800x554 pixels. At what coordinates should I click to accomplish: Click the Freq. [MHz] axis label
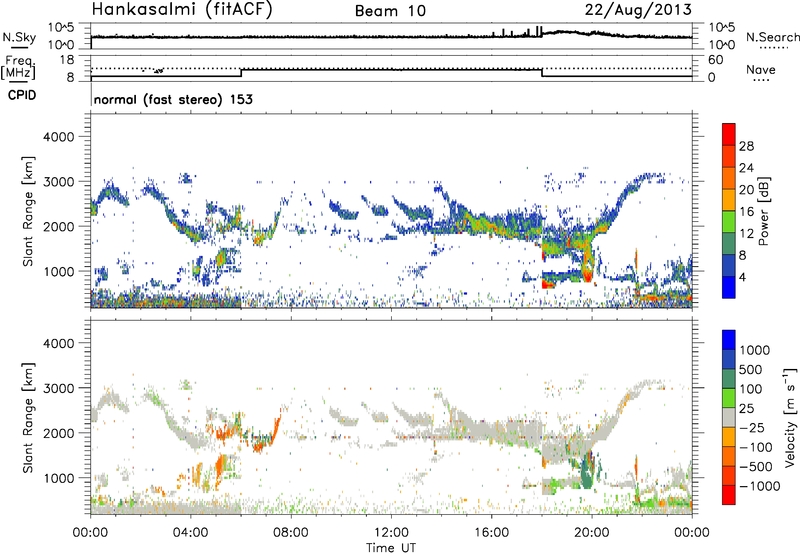(x=18, y=68)
